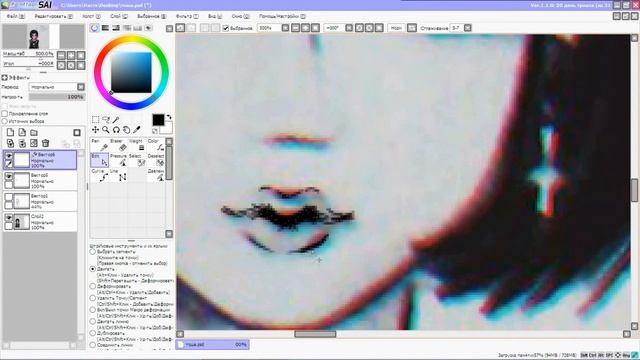
Task: Click the black foreground color swatch
Action: (x=158, y=120)
